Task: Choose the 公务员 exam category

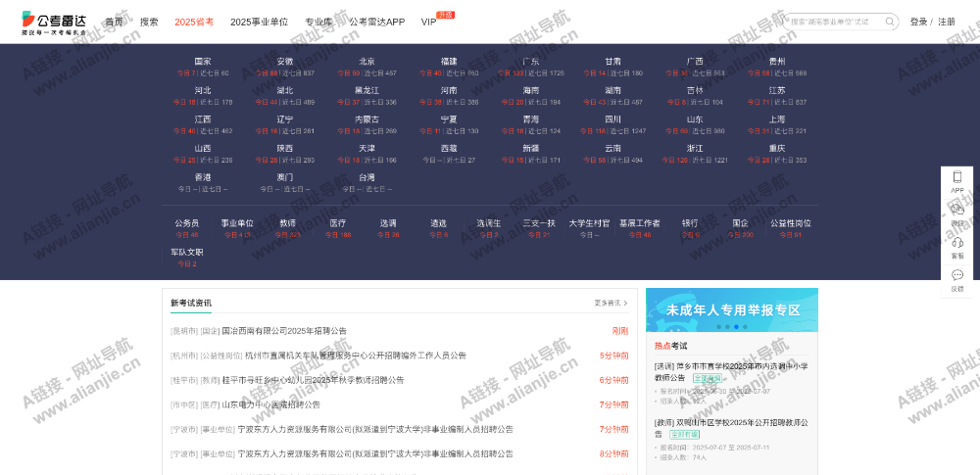Action: point(186,223)
